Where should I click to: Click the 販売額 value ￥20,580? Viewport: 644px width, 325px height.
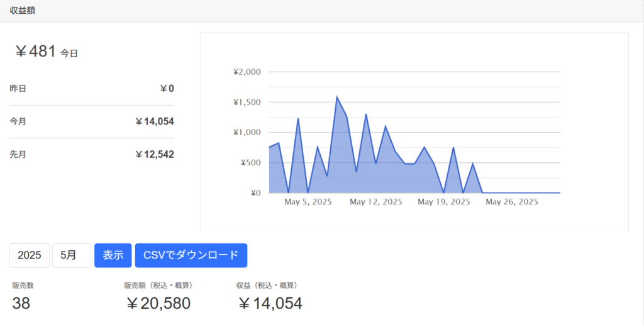click(158, 303)
